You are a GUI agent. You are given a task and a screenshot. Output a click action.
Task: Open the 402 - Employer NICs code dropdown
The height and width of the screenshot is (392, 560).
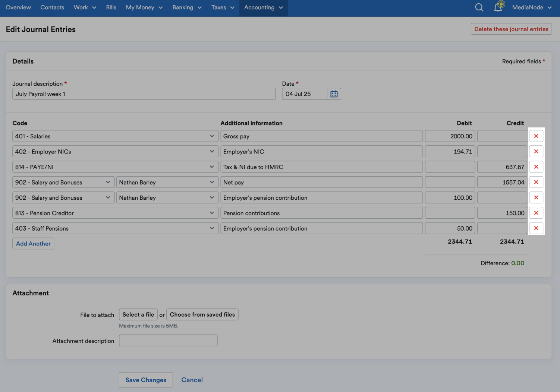tap(115, 151)
